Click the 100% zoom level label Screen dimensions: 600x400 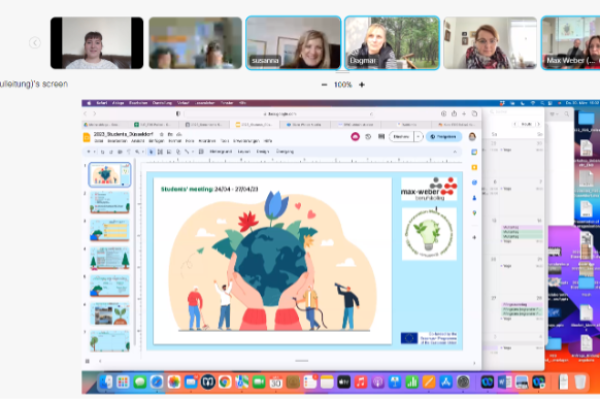[x=342, y=85]
